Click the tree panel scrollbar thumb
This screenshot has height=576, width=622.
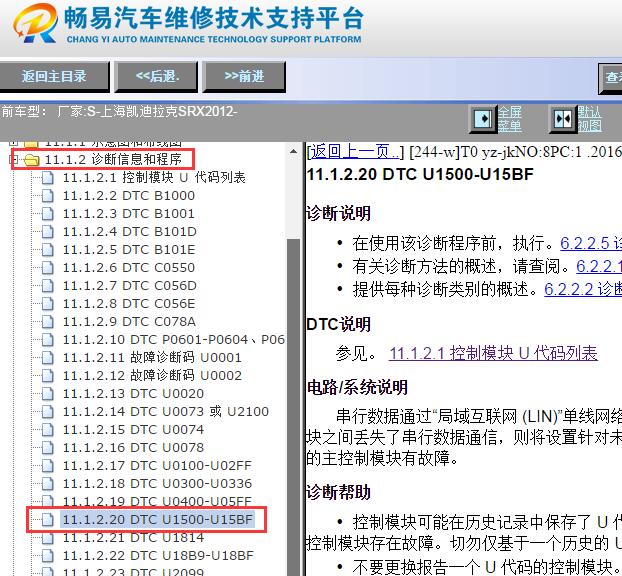click(x=294, y=407)
